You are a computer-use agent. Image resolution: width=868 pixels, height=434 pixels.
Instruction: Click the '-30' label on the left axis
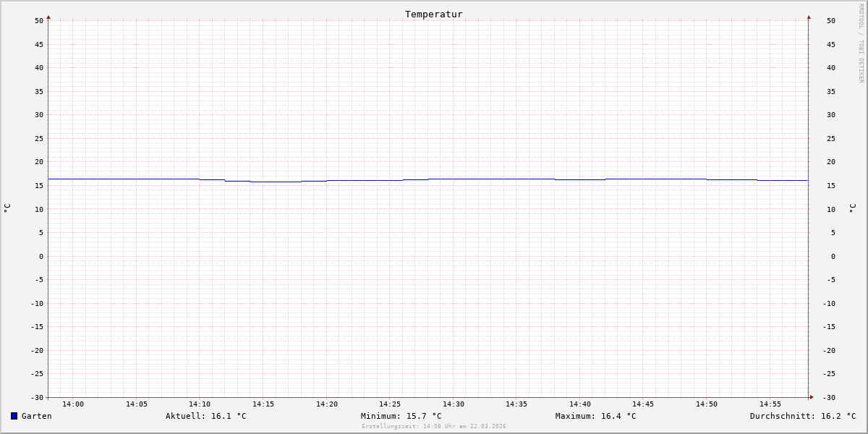37,398
